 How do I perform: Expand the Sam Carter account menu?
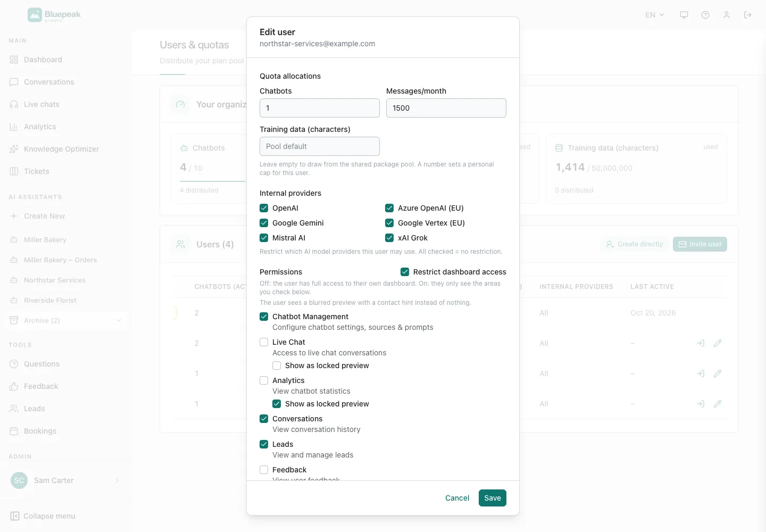66,480
